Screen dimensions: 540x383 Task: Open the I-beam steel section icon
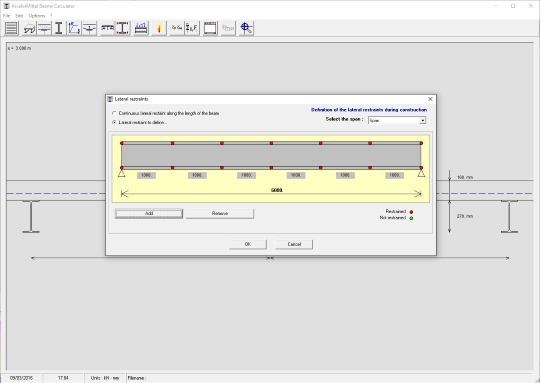[x=59, y=28]
